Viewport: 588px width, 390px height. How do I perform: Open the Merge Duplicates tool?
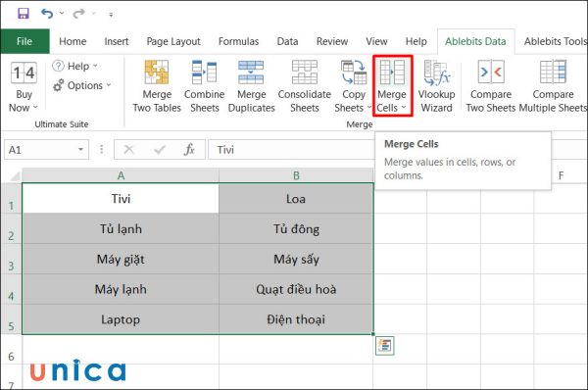[x=251, y=86]
